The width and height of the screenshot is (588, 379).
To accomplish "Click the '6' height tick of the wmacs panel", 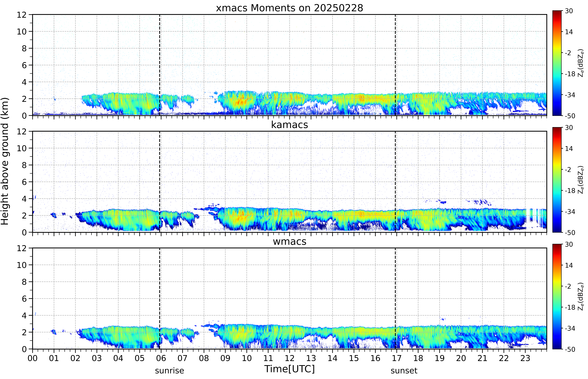I will tap(24, 299).
